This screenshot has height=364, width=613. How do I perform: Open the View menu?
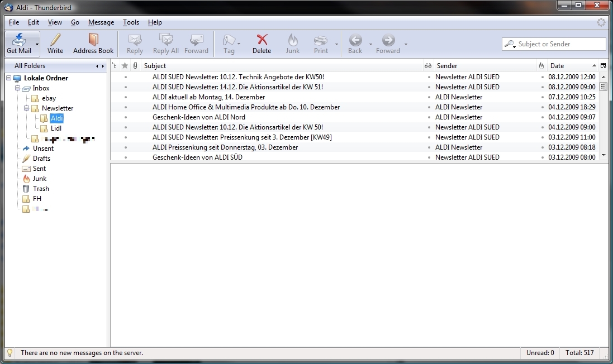click(x=55, y=22)
